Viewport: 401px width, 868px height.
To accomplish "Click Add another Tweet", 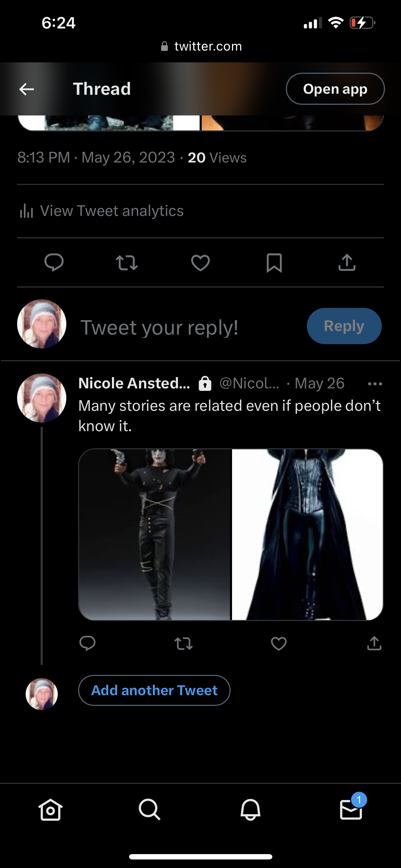I will [x=154, y=690].
